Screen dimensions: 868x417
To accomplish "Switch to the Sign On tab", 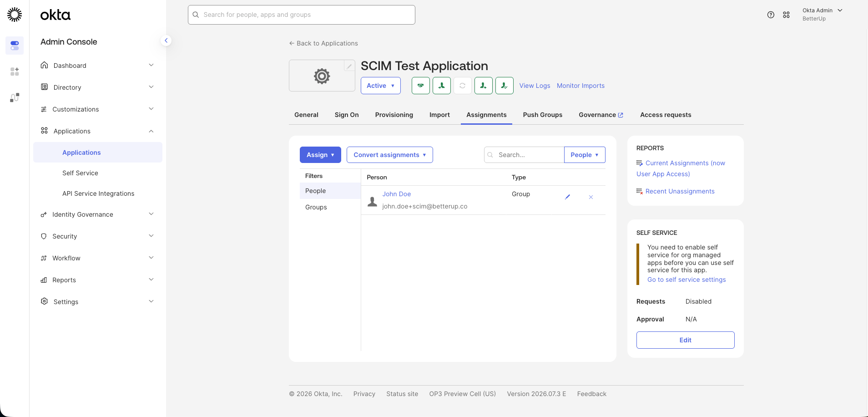I will click(347, 115).
